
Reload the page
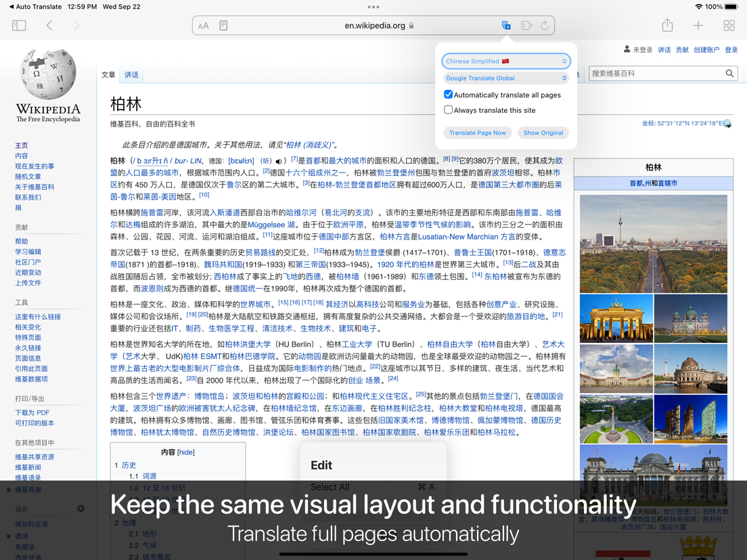(545, 25)
